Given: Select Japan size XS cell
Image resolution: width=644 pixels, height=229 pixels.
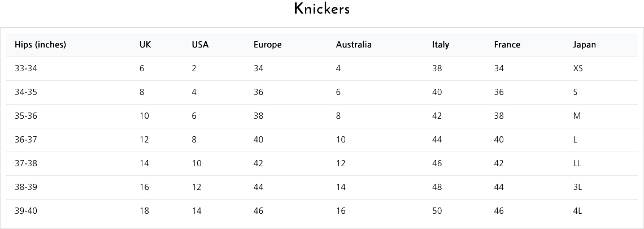Looking at the screenshot, I should click(577, 68).
